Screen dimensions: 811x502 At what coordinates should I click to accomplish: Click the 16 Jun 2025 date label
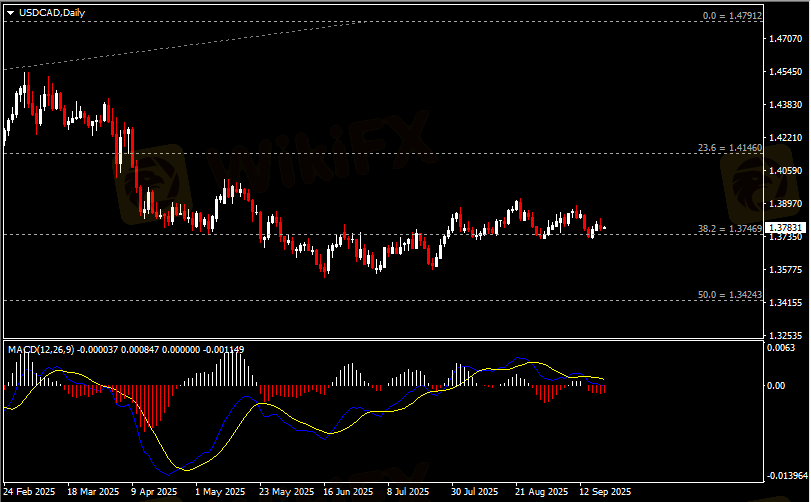(x=349, y=492)
